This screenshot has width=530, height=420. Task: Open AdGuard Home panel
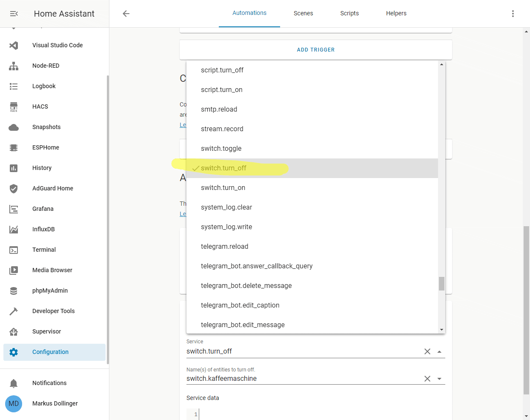14,188
